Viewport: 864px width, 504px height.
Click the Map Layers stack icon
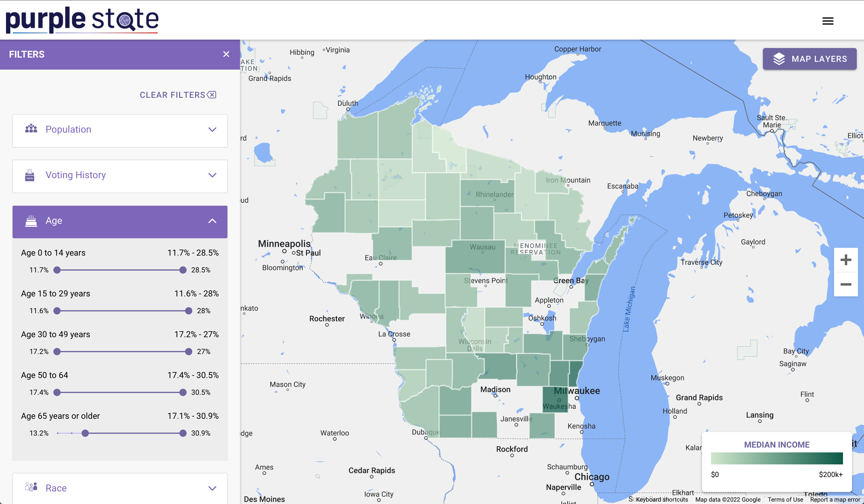(x=778, y=59)
